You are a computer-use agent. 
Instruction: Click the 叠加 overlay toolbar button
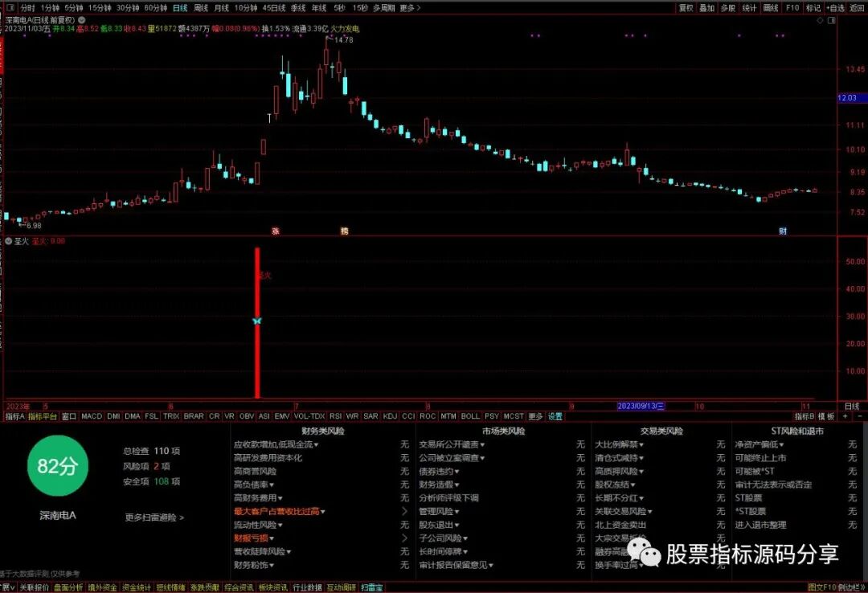(x=707, y=8)
